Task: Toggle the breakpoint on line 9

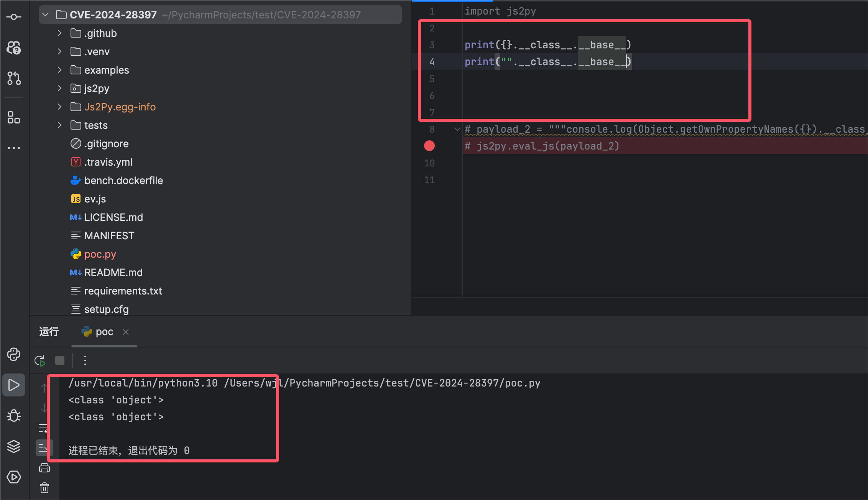Action: [429, 146]
